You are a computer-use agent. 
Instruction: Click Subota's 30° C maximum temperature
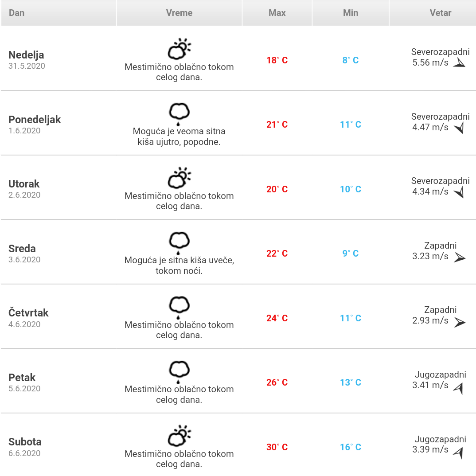click(277, 447)
